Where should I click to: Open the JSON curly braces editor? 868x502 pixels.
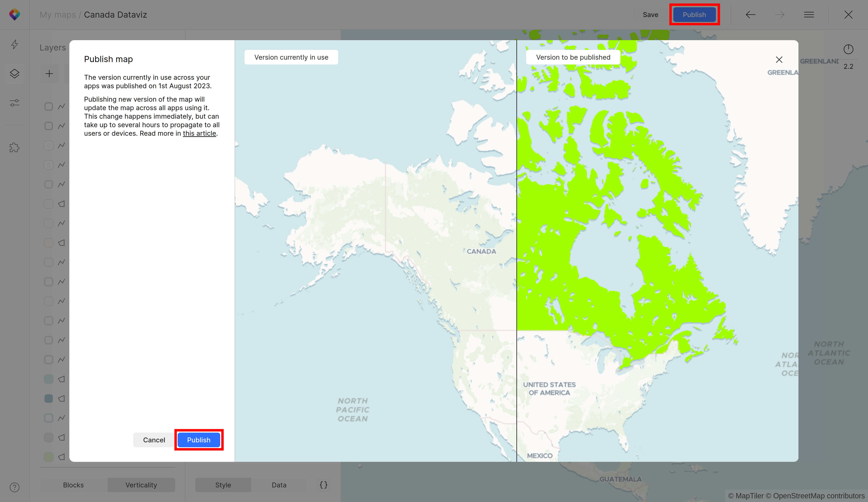tap(323, 485)
